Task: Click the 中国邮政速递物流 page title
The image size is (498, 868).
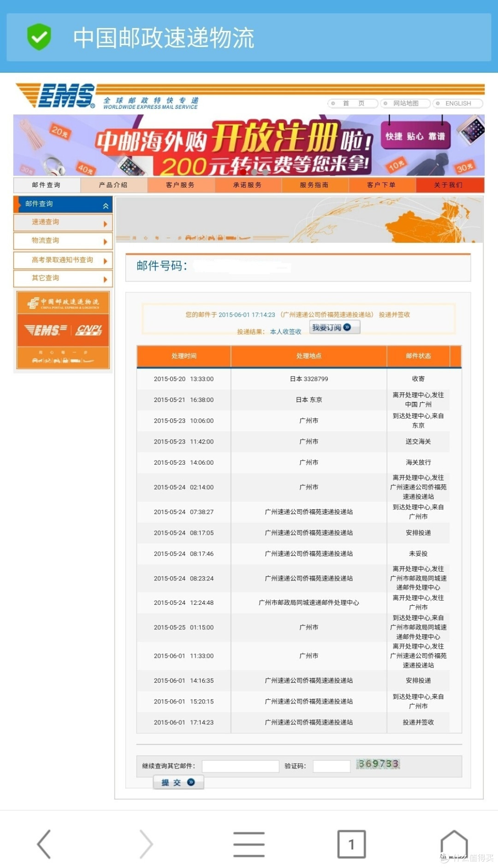Action: point(164,38)
